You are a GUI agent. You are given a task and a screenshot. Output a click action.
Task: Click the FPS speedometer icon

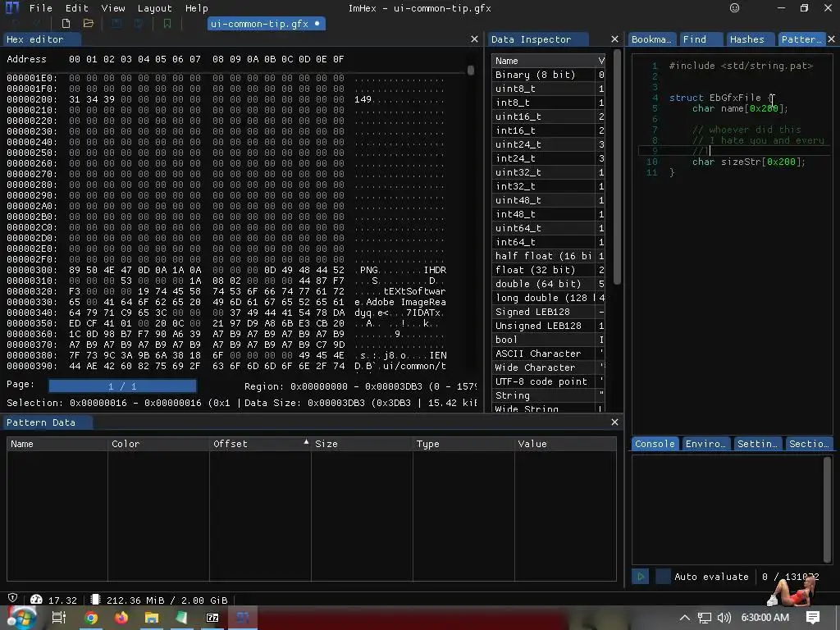(36, 600)
